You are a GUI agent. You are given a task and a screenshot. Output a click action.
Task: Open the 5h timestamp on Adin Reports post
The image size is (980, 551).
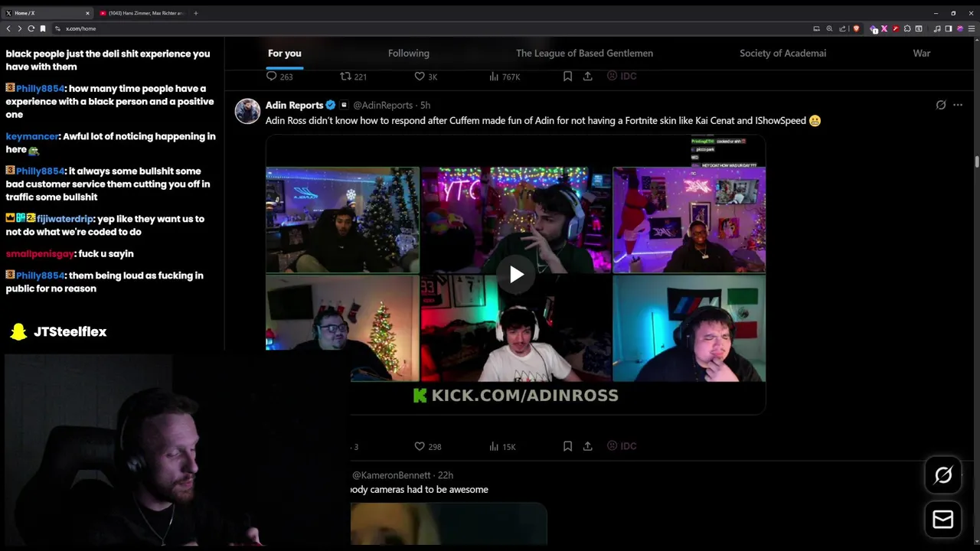point(425,105)
